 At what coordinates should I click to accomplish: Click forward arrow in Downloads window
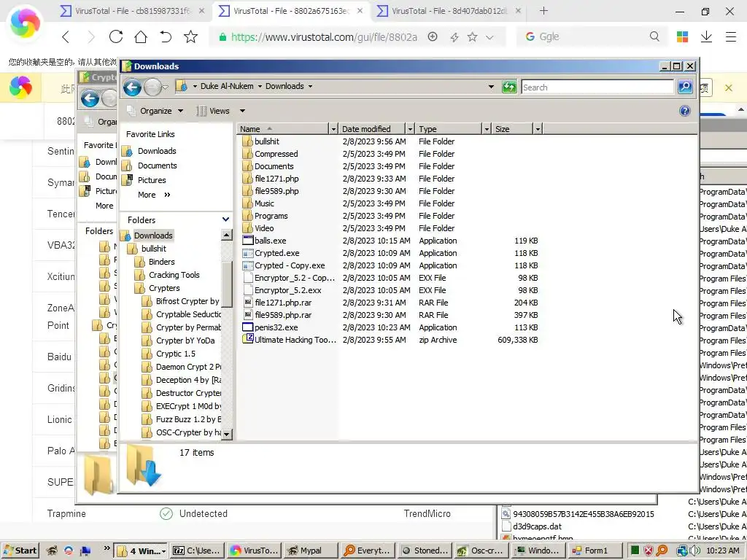(x=152, y=87)
